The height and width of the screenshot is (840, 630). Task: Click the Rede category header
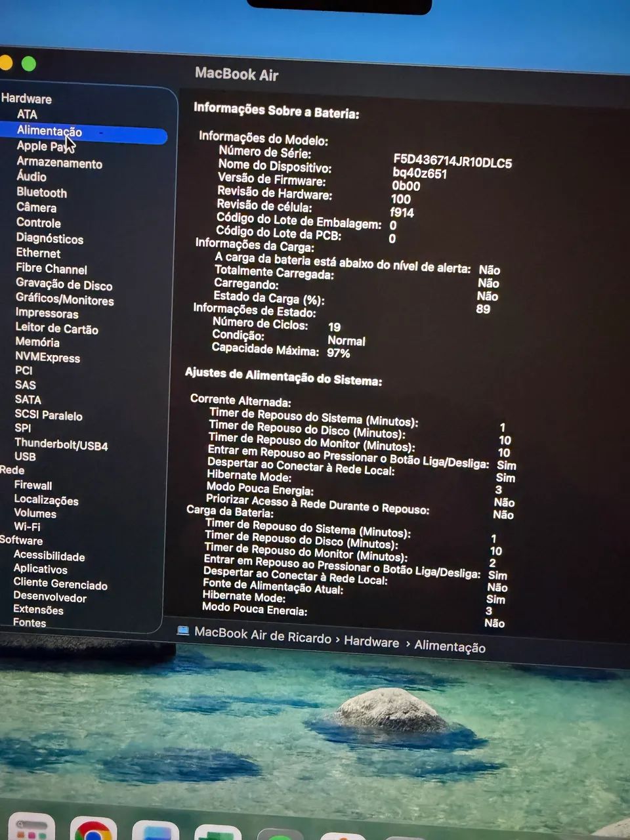click(x=12, y=471)
